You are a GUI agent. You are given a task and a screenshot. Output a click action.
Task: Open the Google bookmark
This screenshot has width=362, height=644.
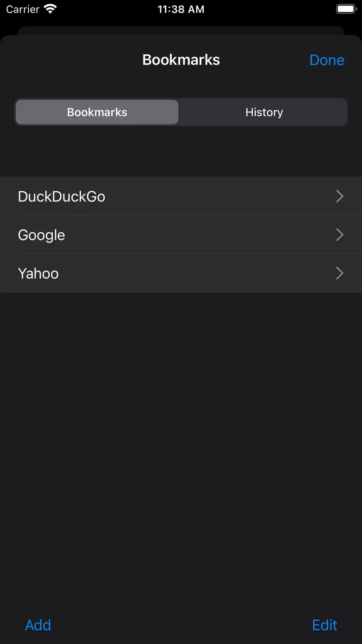pyautogui.click(x=42, y=235)
